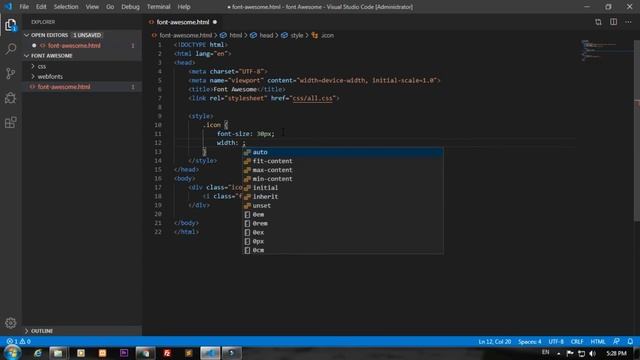
Task: Click the Split Editor icon
Action: pyautogui.click(x=613, y=22)
